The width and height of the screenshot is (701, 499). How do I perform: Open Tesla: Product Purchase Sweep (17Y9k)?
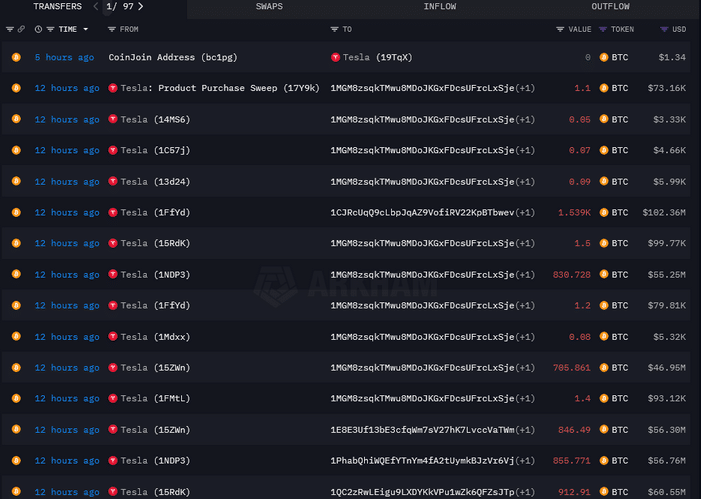[220, 88]
